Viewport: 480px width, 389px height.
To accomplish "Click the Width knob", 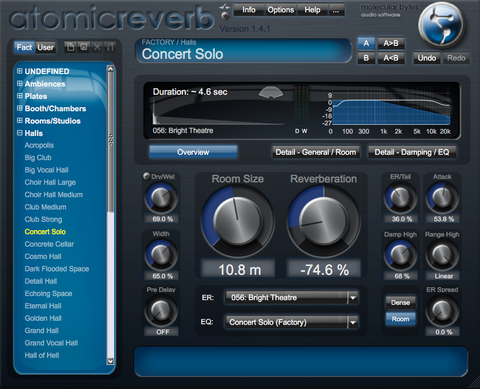I will 161,255.
